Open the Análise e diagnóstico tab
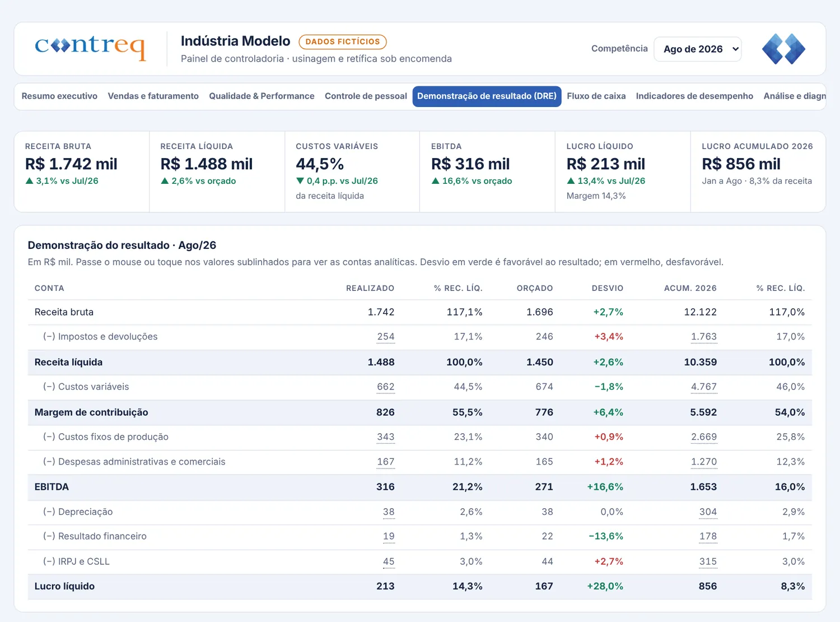 click(x=794, y=96)
